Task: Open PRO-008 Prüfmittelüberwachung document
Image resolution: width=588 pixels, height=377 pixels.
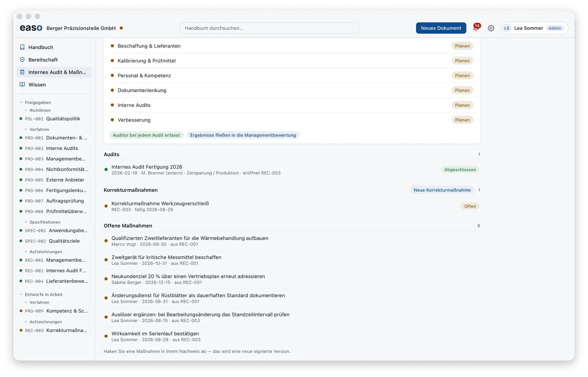Action: (x=54, y=211)
